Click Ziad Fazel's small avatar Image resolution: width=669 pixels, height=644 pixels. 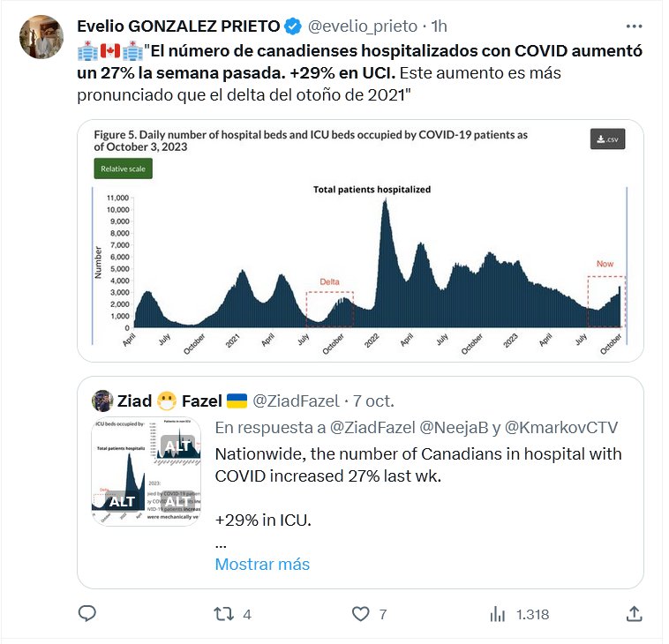(104, 401)
